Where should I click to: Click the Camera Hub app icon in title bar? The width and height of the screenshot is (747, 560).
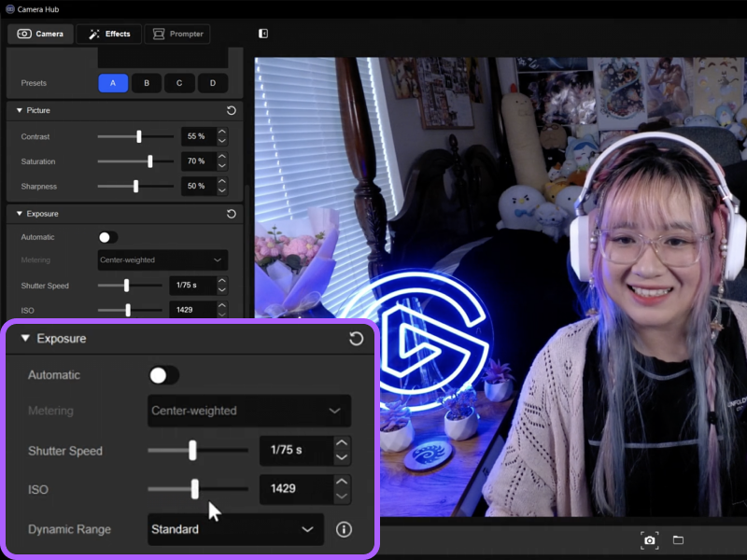pyautogui.click(x=9, y=9)
